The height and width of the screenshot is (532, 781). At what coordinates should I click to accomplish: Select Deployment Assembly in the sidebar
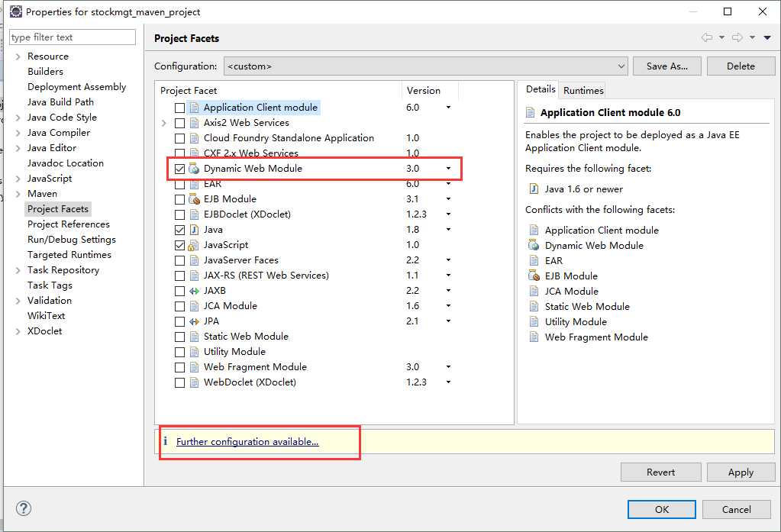point(76,87)
